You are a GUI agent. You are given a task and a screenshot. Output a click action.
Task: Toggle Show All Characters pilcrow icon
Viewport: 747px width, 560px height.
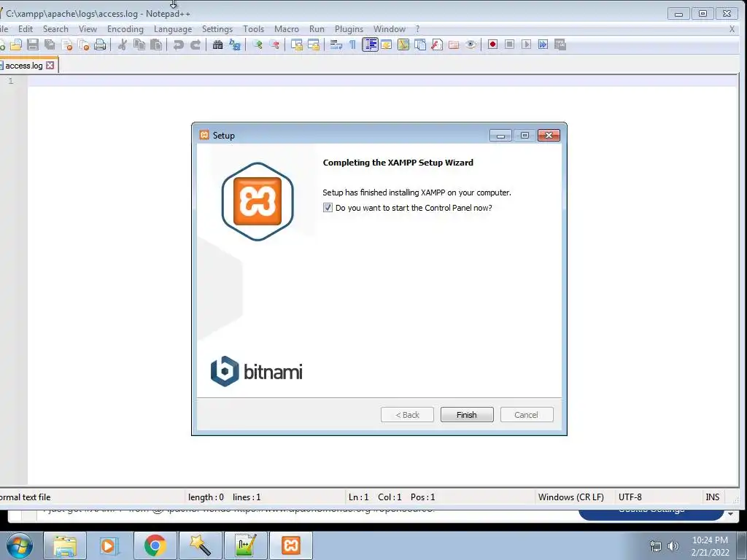352,44
